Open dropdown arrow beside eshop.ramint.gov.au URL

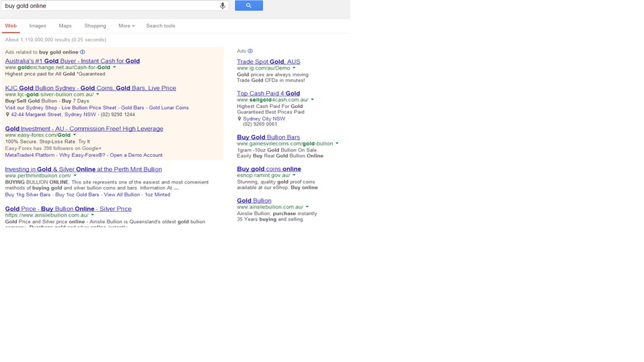pyautogui.click(x=294, y=175)
